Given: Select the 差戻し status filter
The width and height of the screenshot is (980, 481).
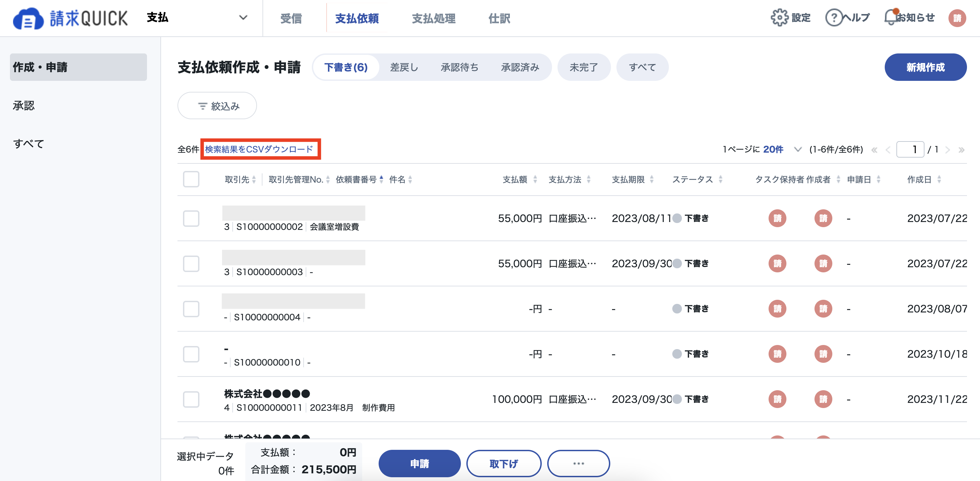Looking at the screenshot, I should pyautogui.click(x=404, y=67).
